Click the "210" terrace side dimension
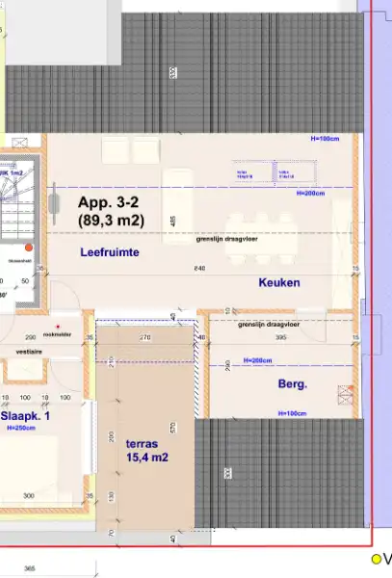 112,362
